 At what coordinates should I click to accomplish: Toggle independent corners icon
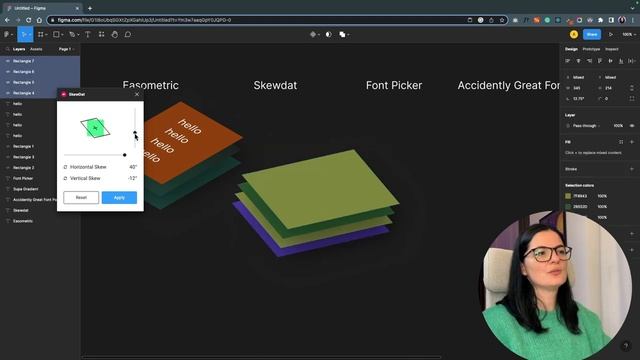(x=632, y=98)
